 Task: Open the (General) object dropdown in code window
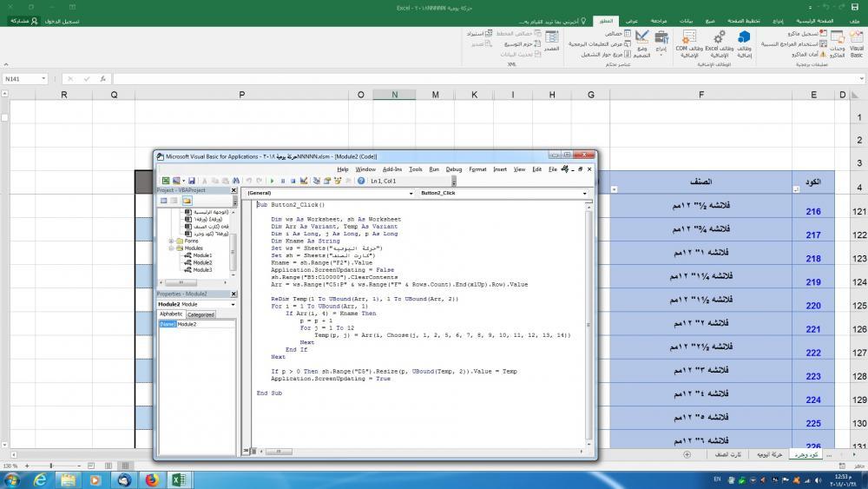click(x=411, y=194)
